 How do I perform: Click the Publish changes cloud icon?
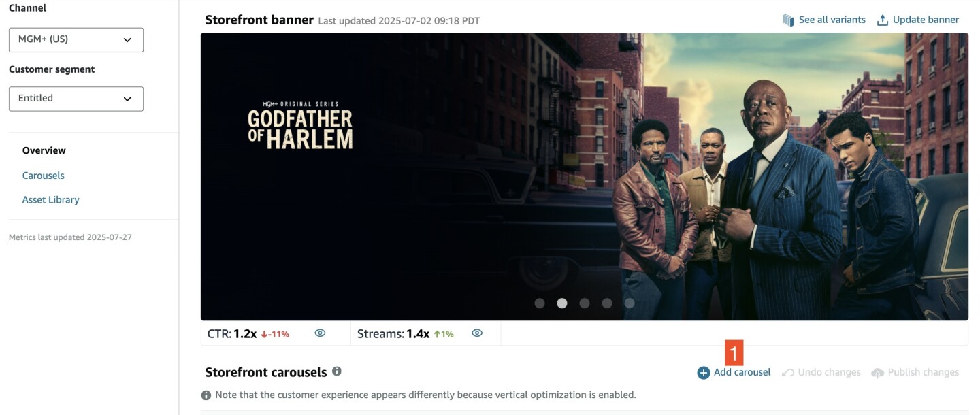click(x=878, y=373)
